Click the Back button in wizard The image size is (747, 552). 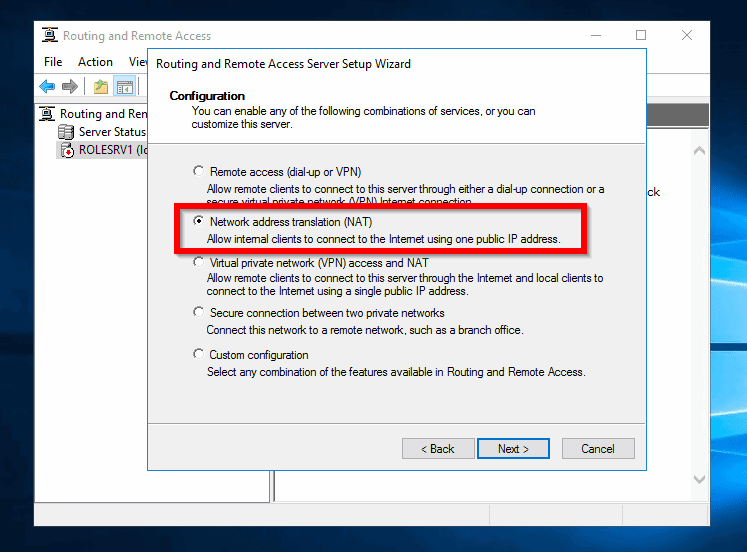[438, 449]
